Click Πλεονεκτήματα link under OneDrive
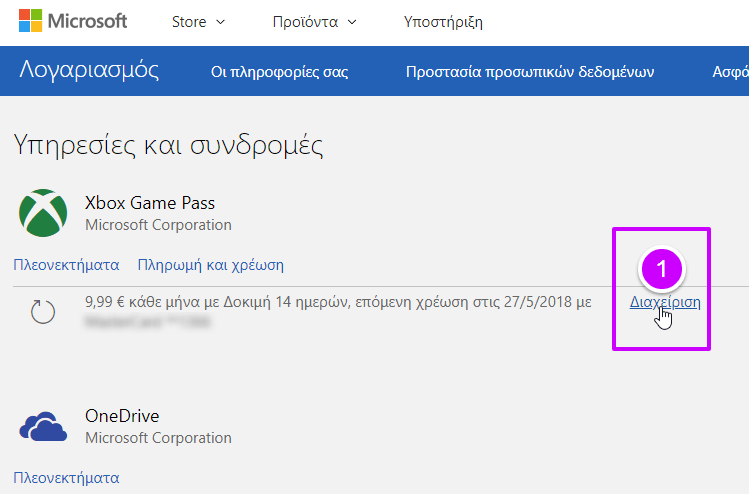 pos(66,478)
